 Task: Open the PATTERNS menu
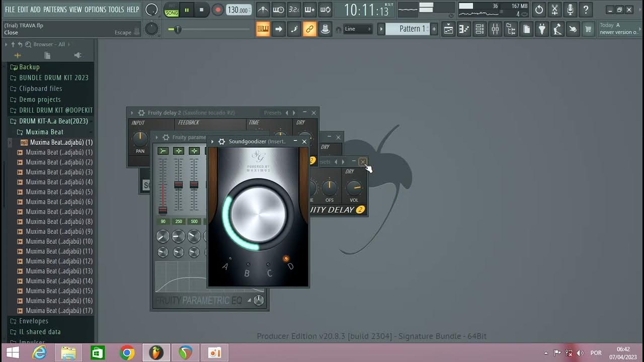point(55,10)
